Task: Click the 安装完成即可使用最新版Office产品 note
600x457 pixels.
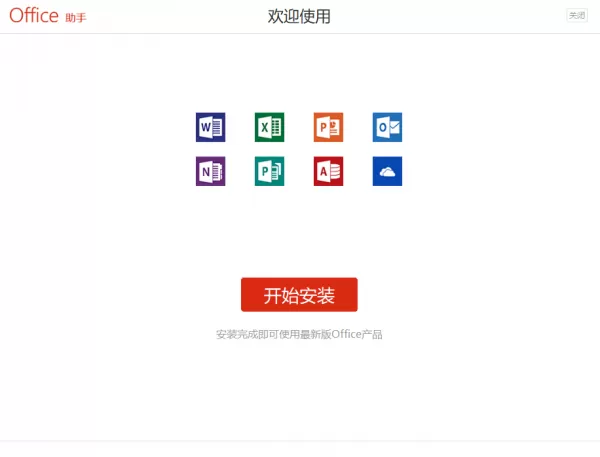Action: pos(299,334)
